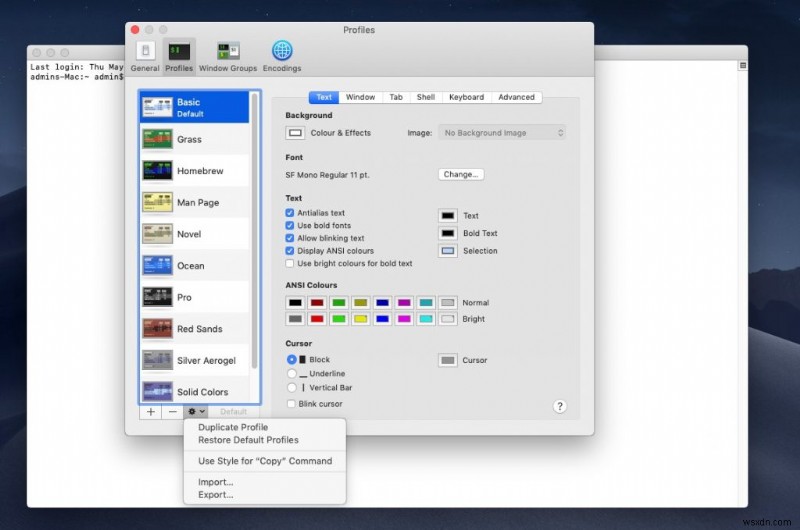
Task: Switch to the Text tab
Action: (323, 97)
